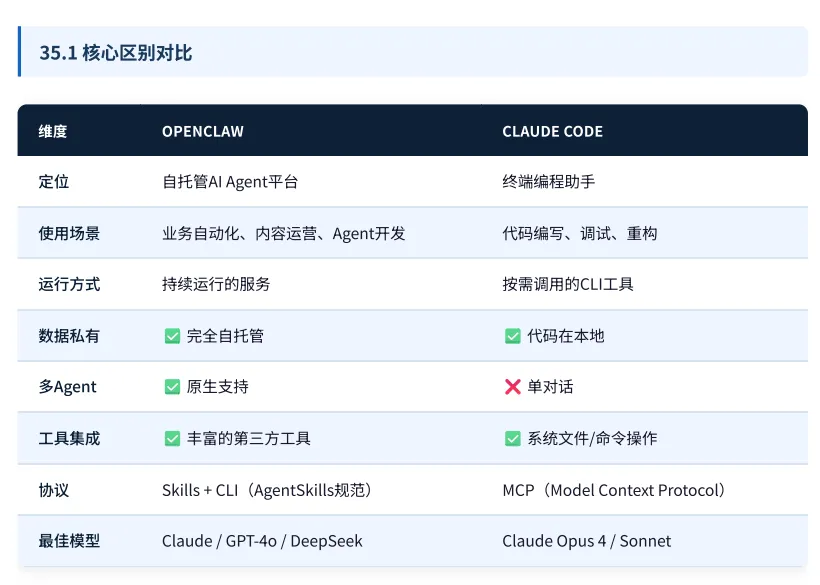Viewport: 820px width, 585px height.
Task: Select the heading 35.1 核心区别对比
Action: click(x=116, y=53)
